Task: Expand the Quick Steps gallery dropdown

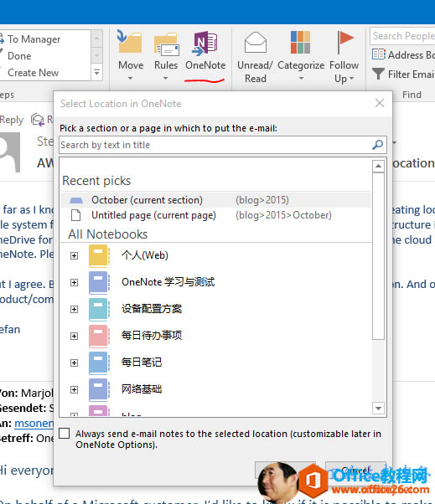Action: point(97,72)
